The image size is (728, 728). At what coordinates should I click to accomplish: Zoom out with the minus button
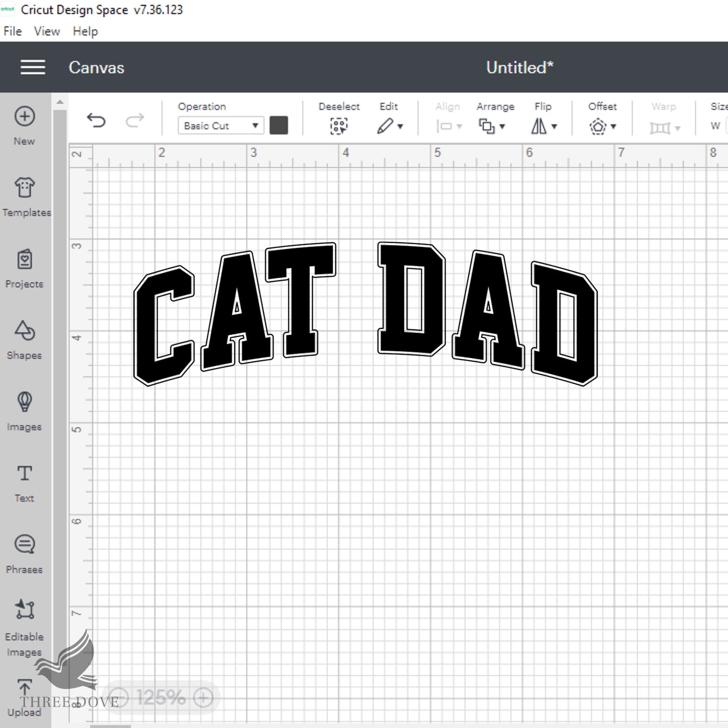pos(119,698)
